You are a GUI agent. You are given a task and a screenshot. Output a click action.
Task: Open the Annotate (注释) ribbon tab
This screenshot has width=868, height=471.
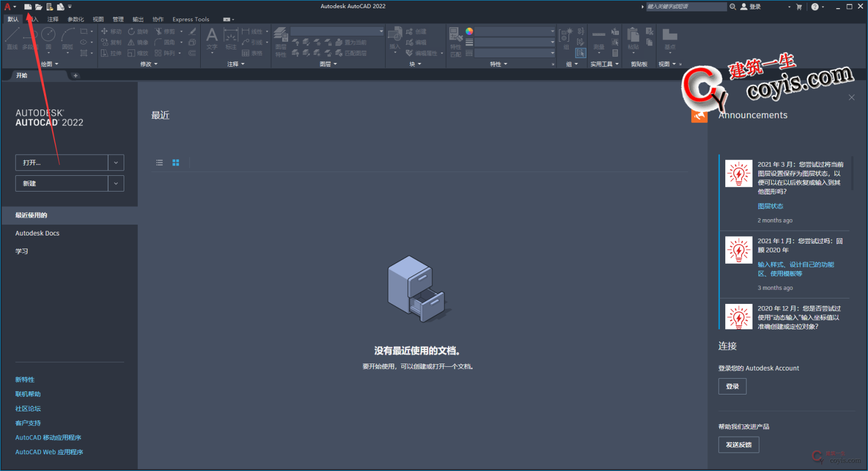(x=53, y=19)
